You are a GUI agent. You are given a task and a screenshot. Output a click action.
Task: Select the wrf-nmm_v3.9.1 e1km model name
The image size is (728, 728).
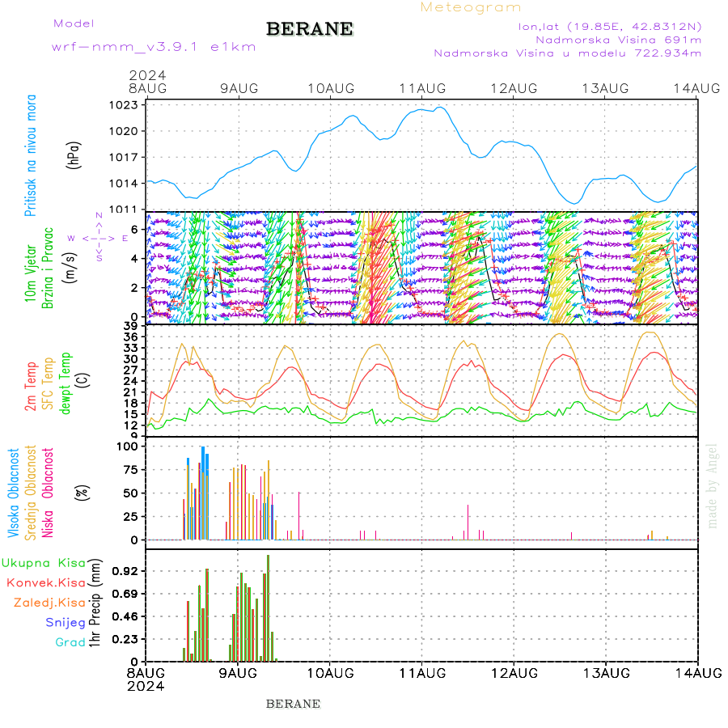153,47
